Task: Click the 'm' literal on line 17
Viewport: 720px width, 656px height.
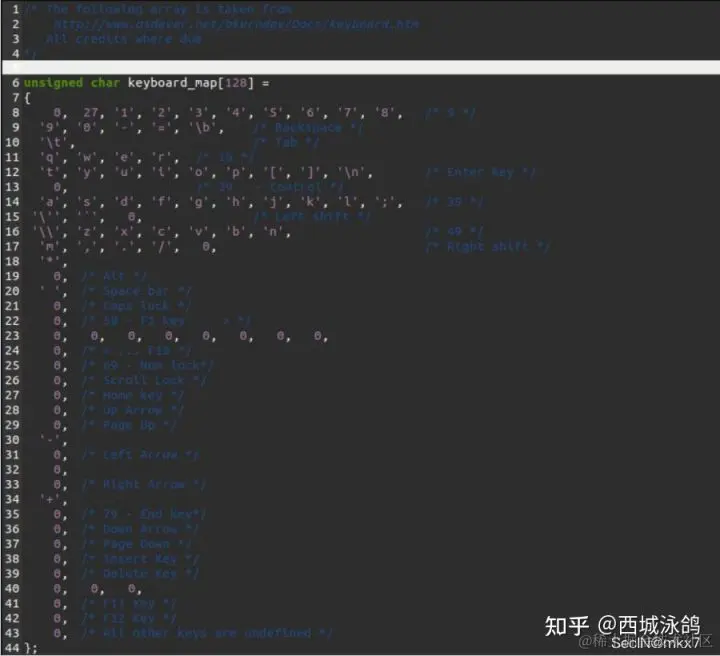Action: click(x=50, y=247)
